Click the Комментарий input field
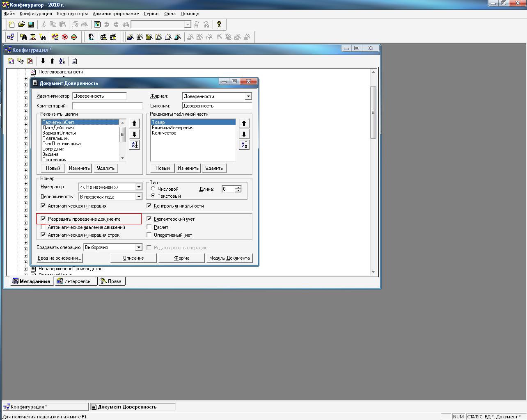Screen dimensions: 527x420 [107, 106]
